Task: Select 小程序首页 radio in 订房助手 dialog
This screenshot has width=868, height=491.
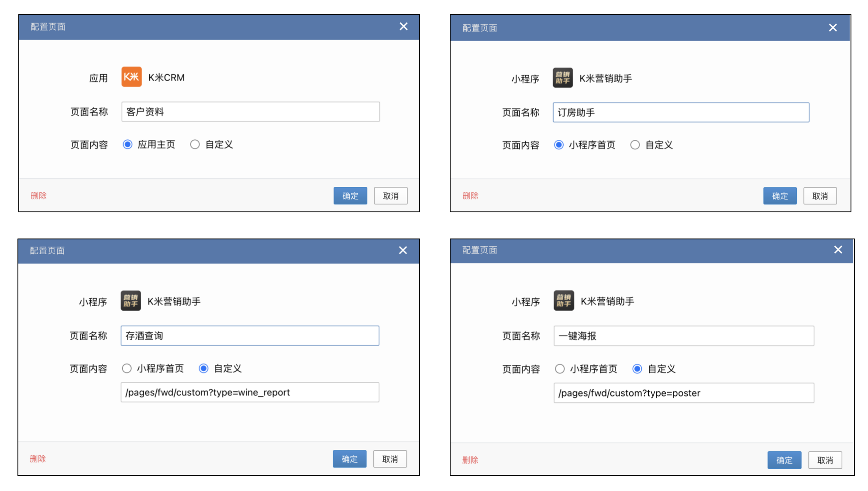Action: 559,145
